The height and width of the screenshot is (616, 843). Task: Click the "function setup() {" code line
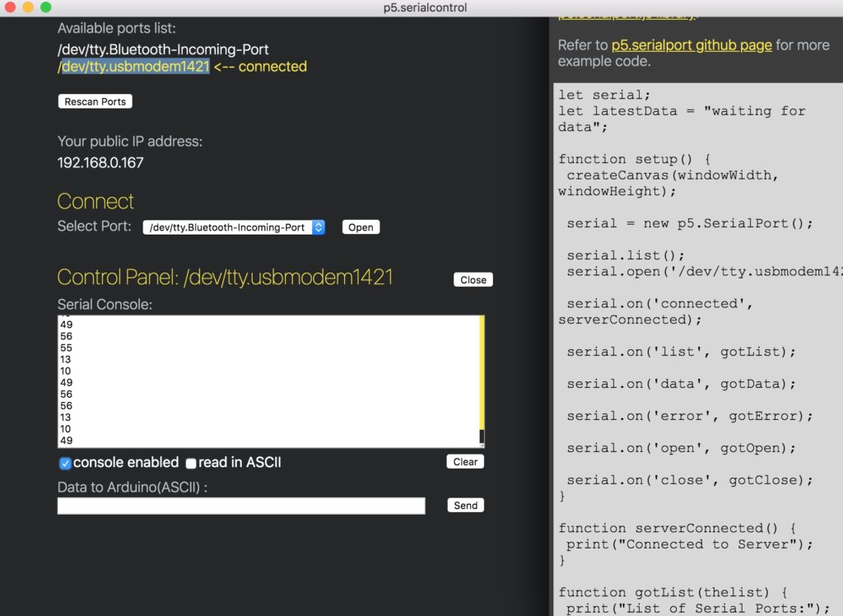pos(635,159)
